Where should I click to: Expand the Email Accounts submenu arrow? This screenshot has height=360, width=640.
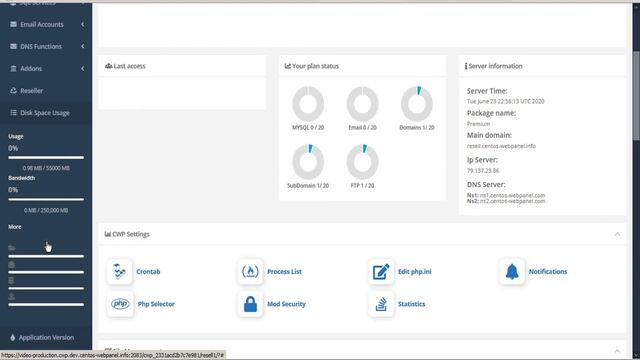pos(82,24)
